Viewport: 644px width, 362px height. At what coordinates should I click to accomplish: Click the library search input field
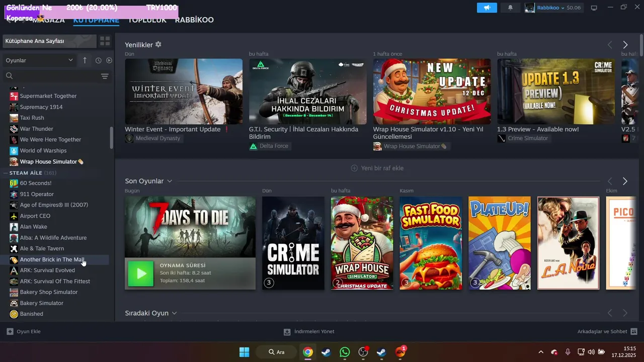pos(55,76)
